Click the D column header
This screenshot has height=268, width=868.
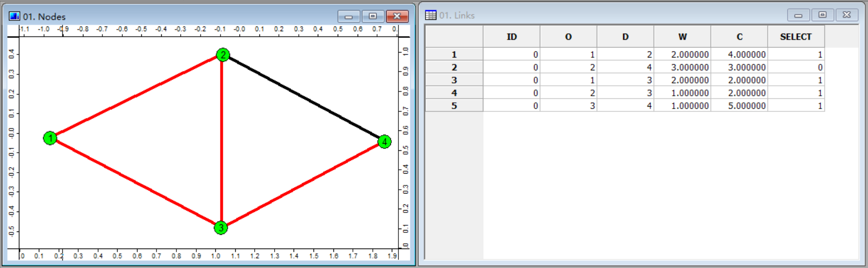(x=625, y=37)
